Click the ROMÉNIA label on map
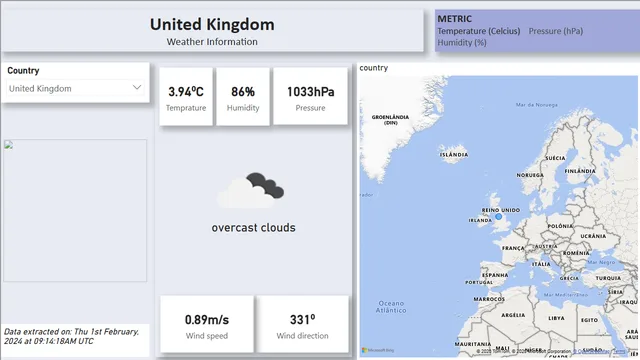640x360 pixels. (576, 253)
